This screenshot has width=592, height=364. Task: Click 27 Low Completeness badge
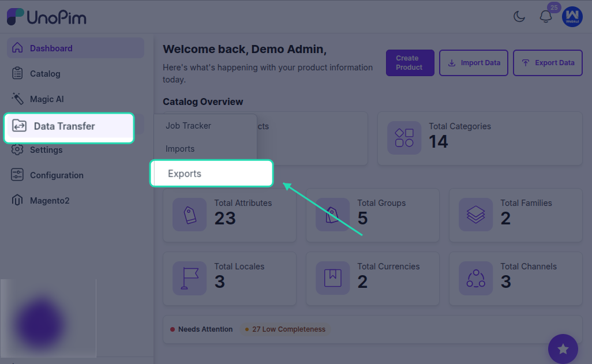285,329
